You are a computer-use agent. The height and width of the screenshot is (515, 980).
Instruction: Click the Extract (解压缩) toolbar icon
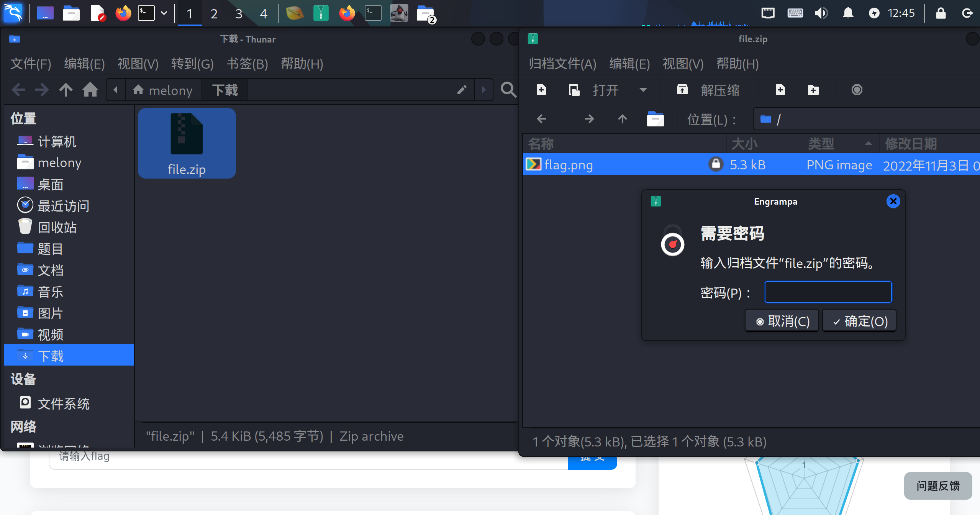click(x=682, y=90)
